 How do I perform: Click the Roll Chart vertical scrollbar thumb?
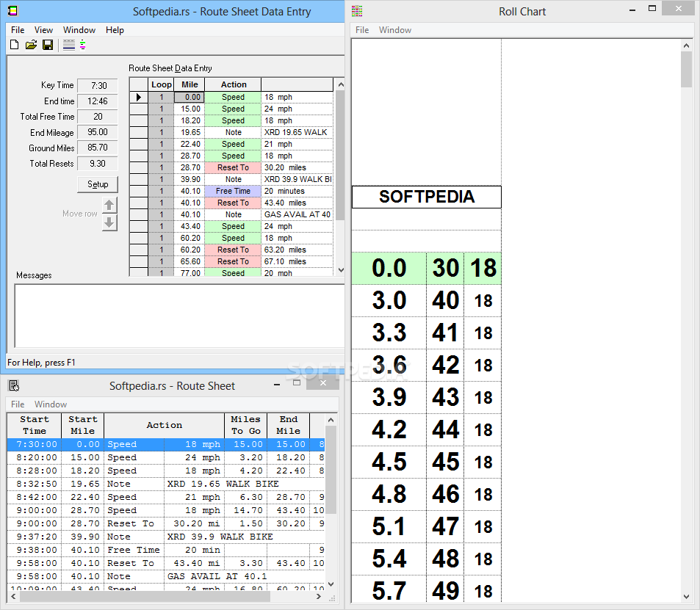pyautogui.click(x=686, y=69)
